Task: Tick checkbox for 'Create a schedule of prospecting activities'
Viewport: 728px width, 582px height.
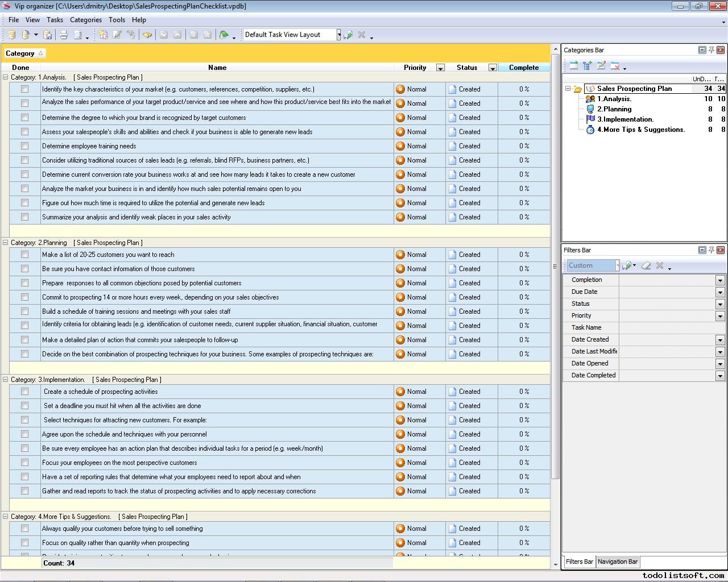Action: tap(24, 392)
